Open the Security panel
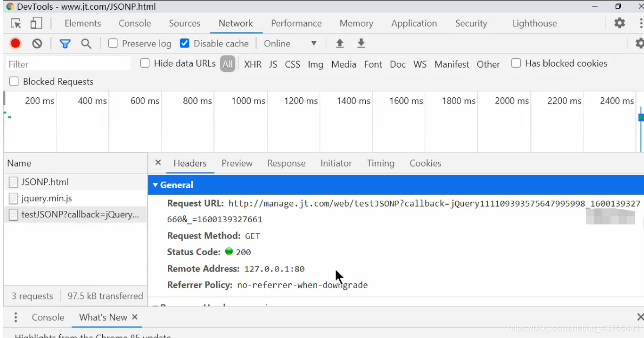 tap(471, 23)
